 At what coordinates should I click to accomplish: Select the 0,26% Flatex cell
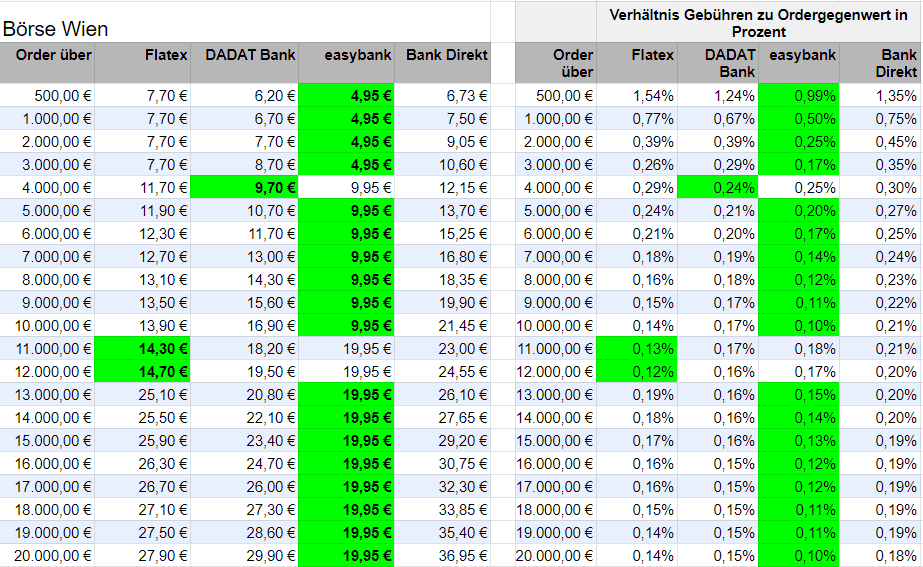pos(637,164)
